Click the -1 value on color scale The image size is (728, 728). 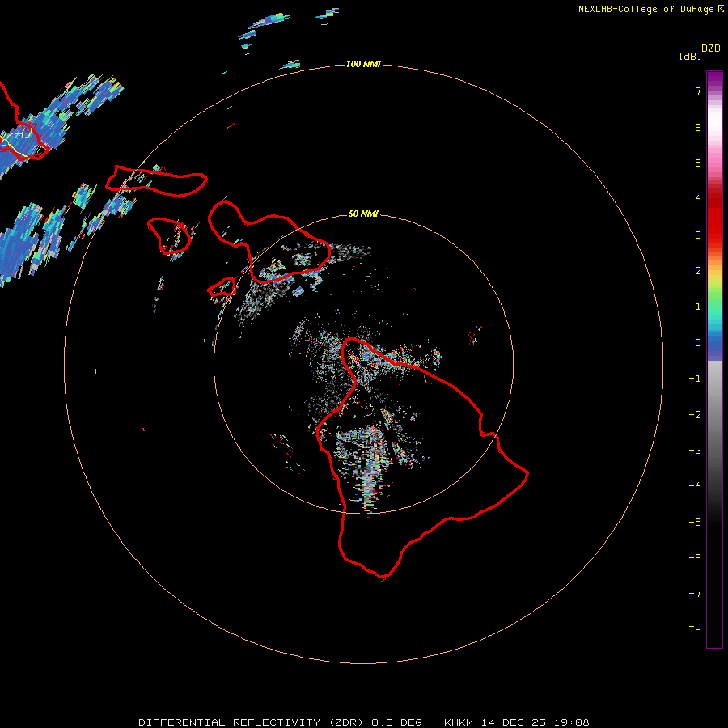(695, 379)
